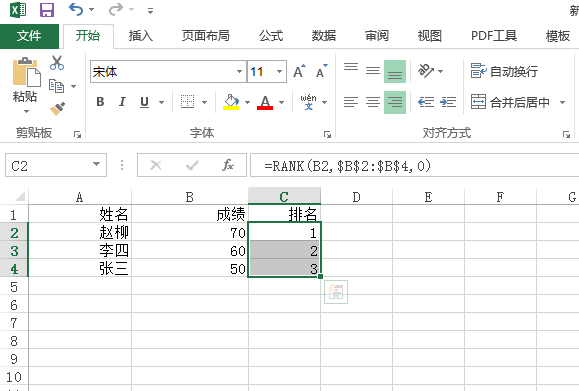This screenshot has width=579, height=391.
Task: Open the PDF工具 tab
Action: 494,36
